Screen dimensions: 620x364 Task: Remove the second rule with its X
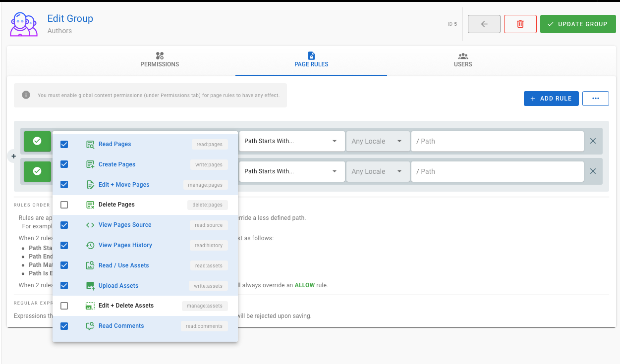click(593, 171)
